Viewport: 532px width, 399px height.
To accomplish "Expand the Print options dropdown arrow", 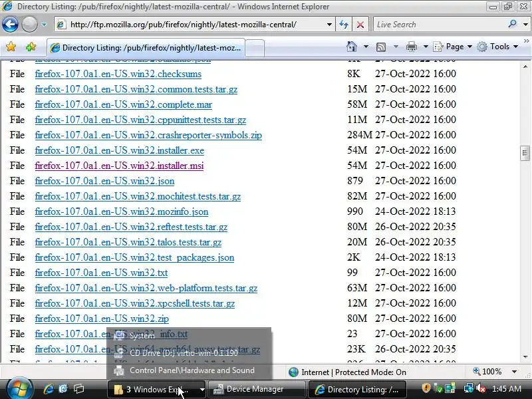I will click(426, 47).
